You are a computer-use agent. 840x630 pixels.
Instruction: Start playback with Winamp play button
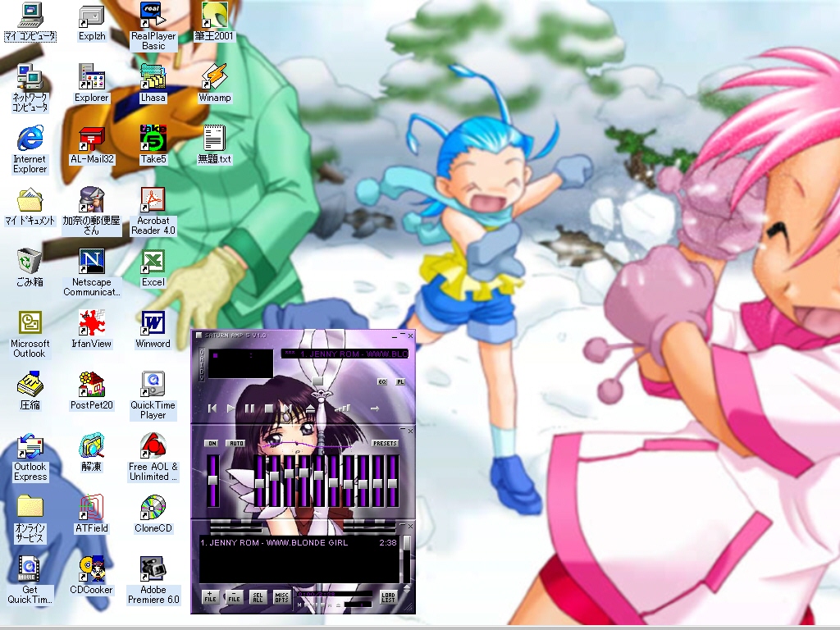pyautogui.click(x=231, y=409)
